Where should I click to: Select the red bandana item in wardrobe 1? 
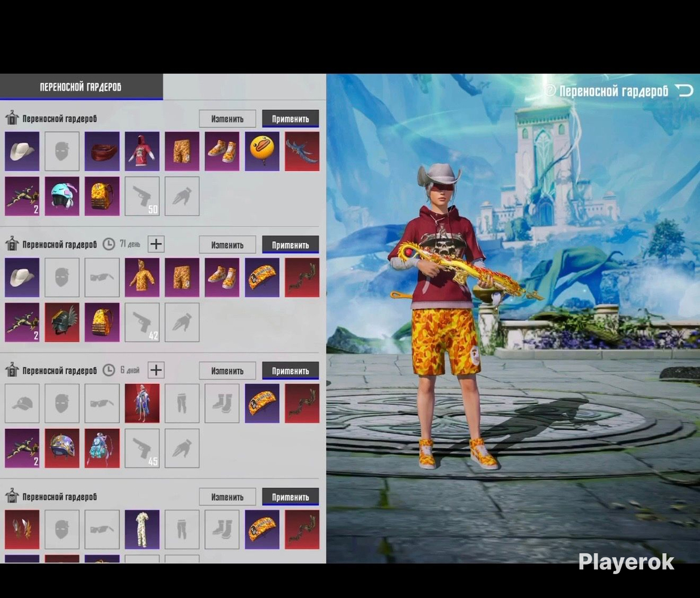102,151
